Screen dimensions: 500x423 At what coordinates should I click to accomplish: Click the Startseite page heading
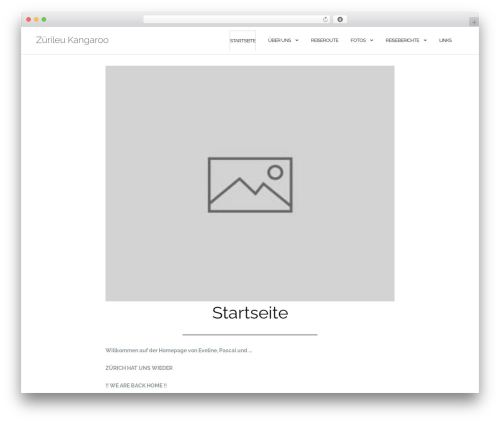(250, 313)
